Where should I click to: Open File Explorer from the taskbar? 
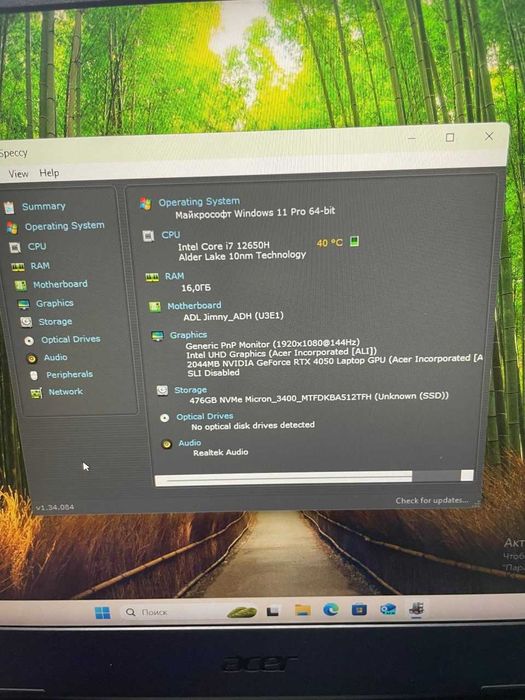point(303,610)
